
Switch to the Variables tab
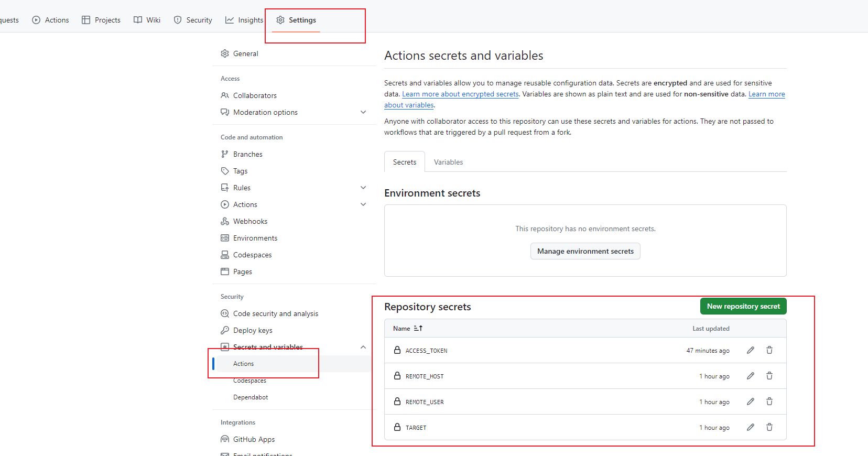coord(448,162)
